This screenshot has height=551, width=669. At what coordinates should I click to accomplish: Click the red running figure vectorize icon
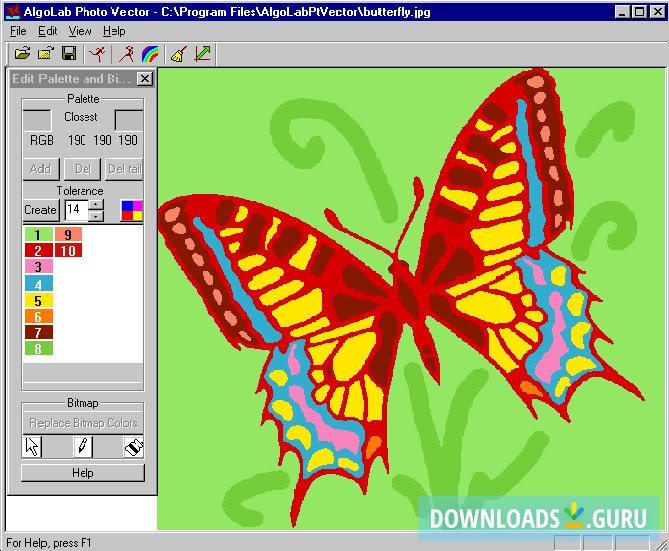pyautogui.click(x=126, y=54)
